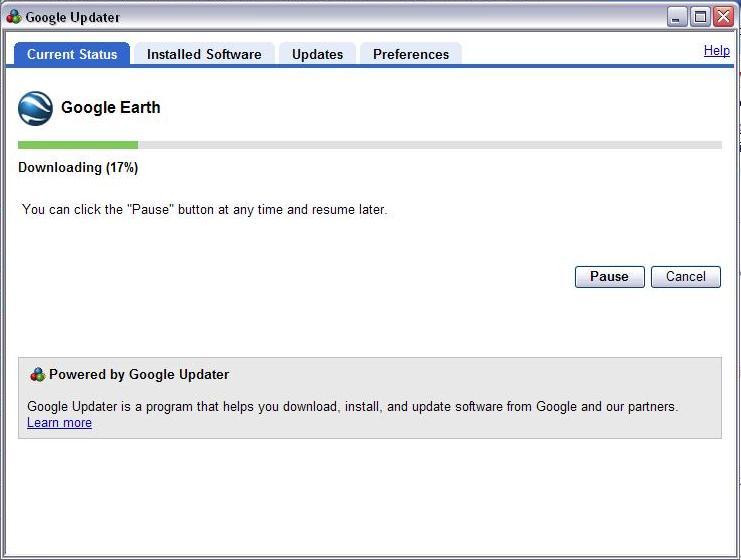Maximize the Google Updater window
Viewport: 741px width, 560px height.
[x=700, y=17]
